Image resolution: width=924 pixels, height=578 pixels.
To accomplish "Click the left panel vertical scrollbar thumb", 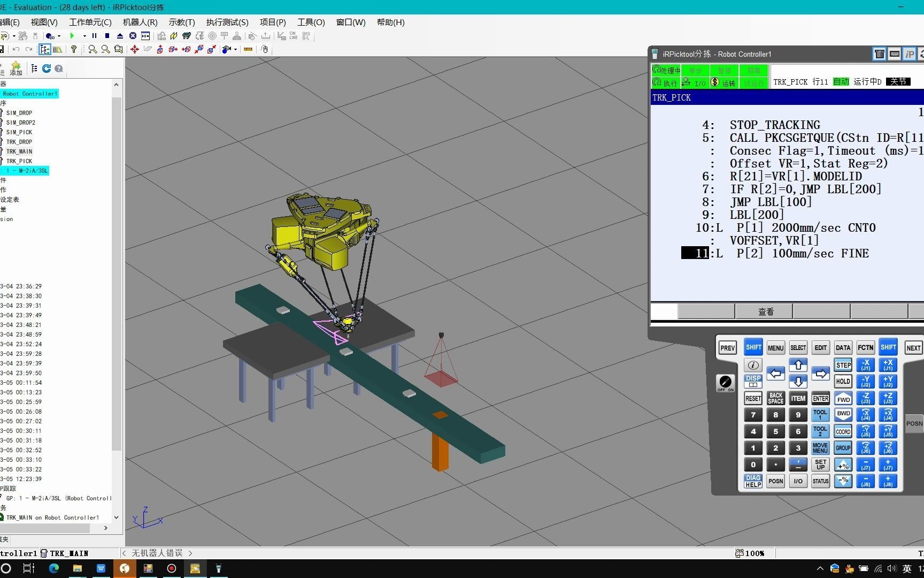I will point(116,273).
